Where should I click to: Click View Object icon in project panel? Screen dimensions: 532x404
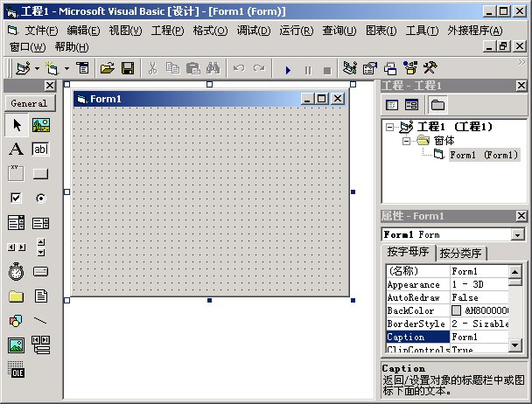[x=411, y=105]
